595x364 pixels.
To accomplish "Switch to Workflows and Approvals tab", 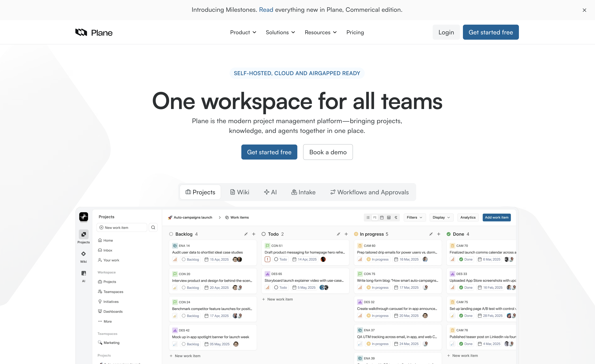I will 369,192.
